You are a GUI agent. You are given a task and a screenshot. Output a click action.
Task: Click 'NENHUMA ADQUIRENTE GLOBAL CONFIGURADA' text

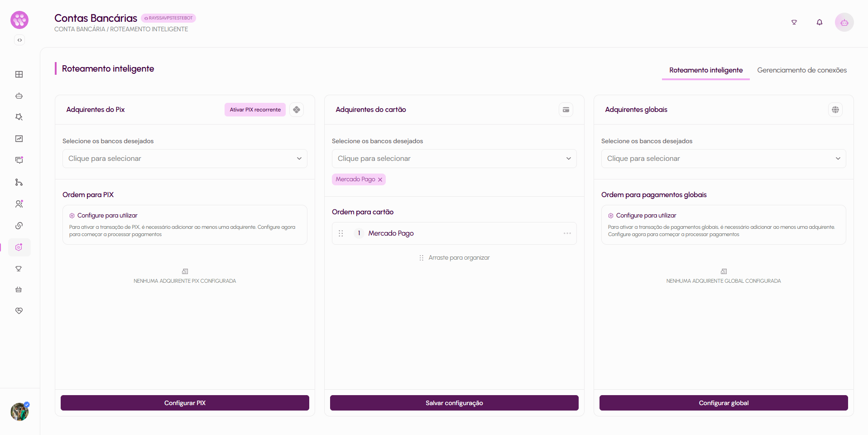pyautogui.click(x=724, y=281)
